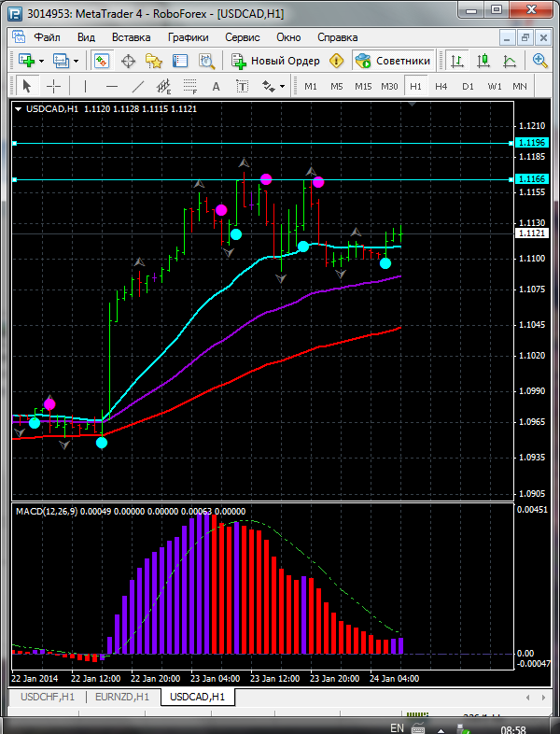Click the taskbar clock 08:58
The height and width of the screenshot is (734, 560).
(513, 729)
